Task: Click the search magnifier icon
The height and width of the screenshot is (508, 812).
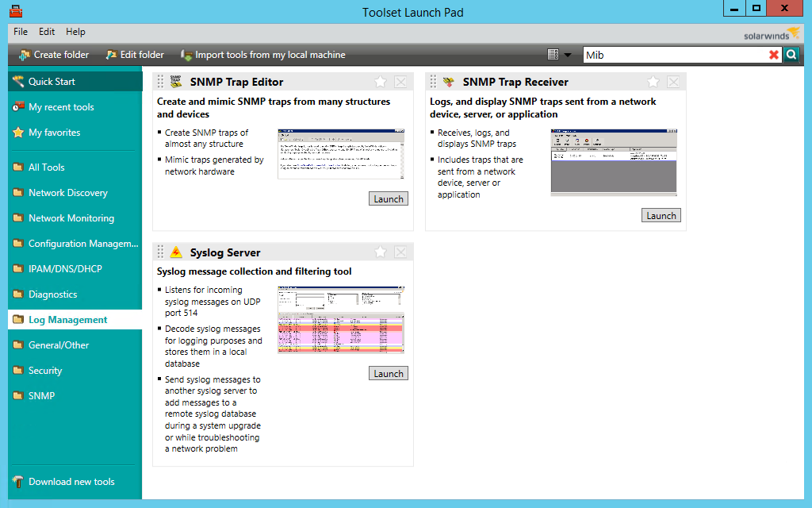Action: (792, 54)
